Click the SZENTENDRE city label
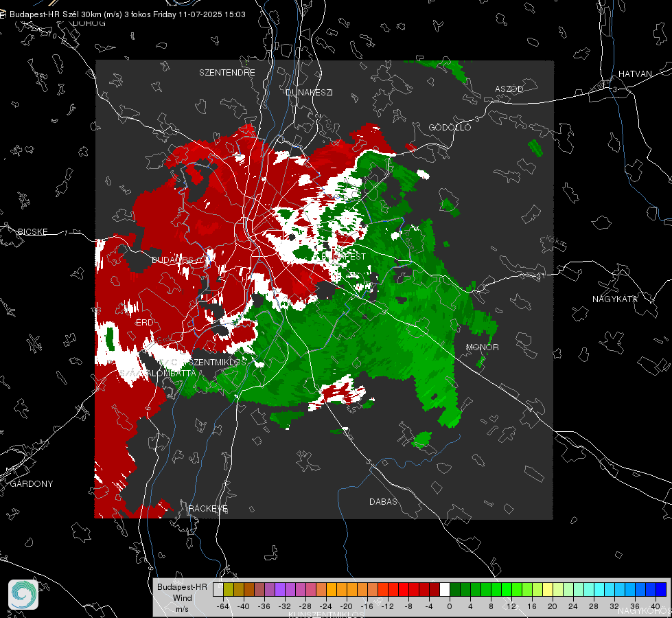 pyautogui.click(x=227, y=73)
